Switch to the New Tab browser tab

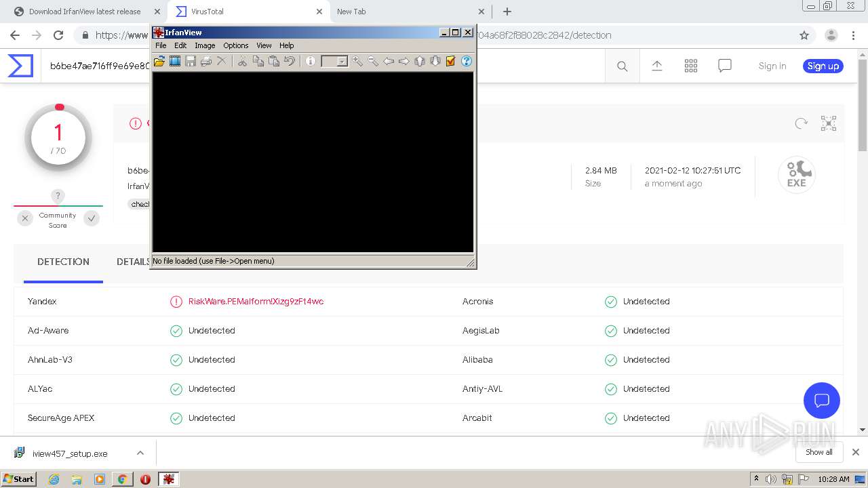(x=410, y=12)
